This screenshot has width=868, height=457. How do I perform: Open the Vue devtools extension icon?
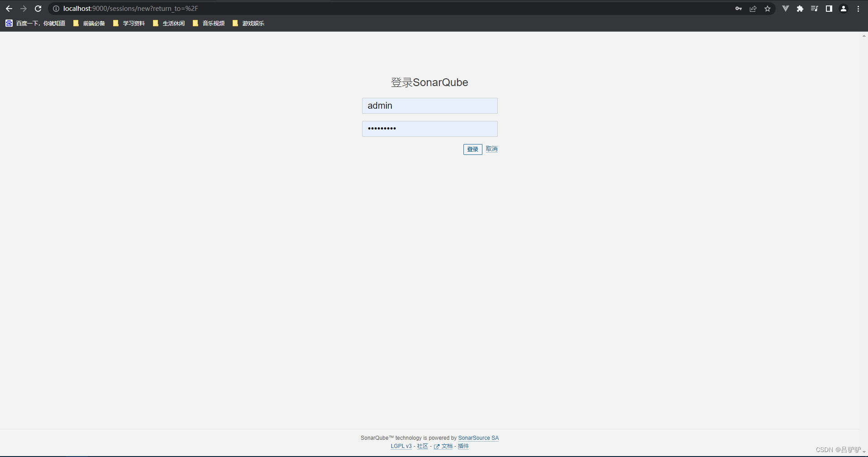coord(786,9)
